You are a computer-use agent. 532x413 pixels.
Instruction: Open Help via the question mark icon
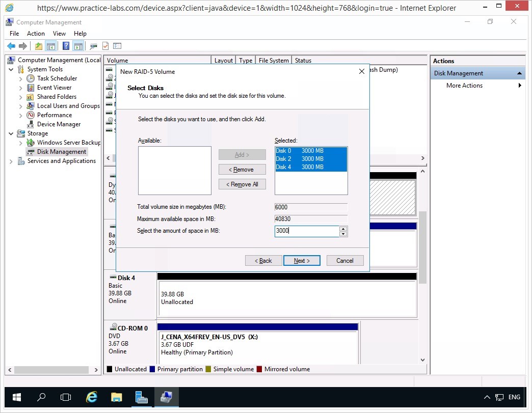(x=66, y=46)
